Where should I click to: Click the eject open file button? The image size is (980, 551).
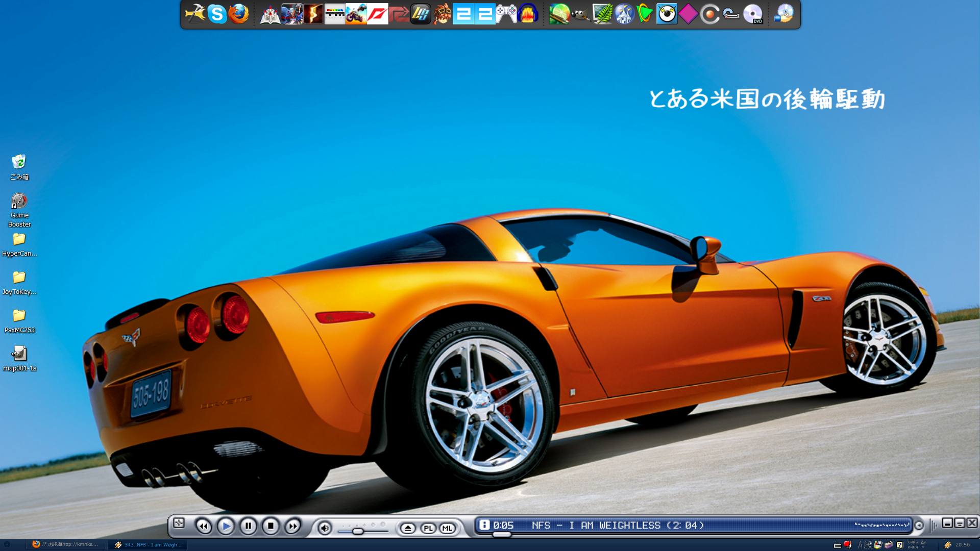coord(407,529)
